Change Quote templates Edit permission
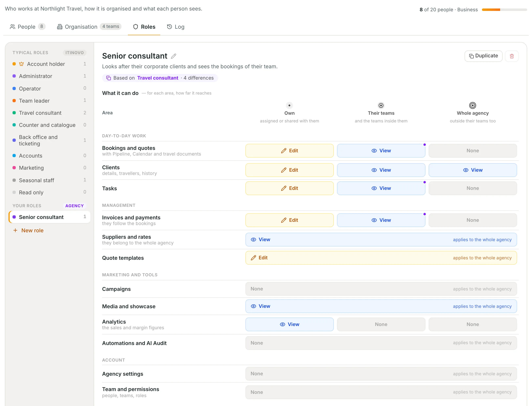The image size is (532, 406). click(381, 257)
